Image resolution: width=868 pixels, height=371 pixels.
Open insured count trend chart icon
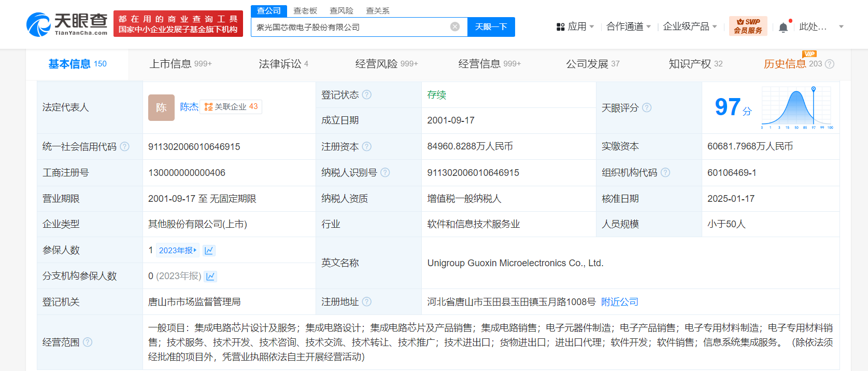click(209, 251)
